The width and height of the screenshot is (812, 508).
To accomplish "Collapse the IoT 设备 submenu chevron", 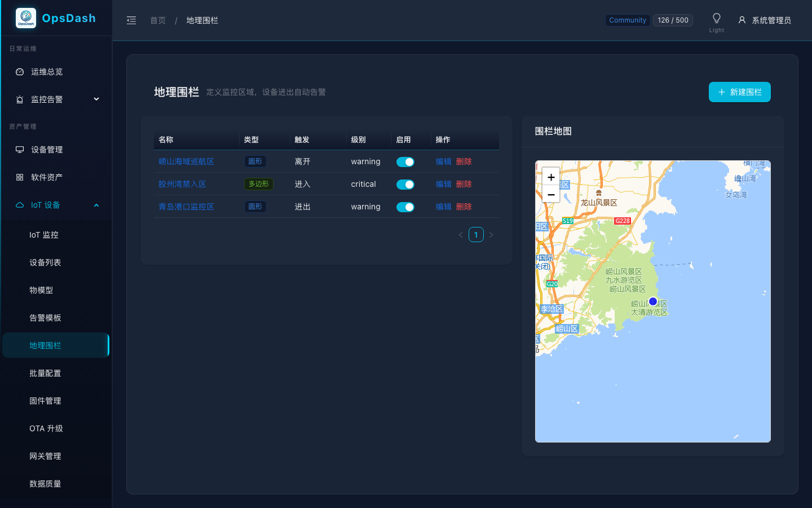I will [96, 205].
